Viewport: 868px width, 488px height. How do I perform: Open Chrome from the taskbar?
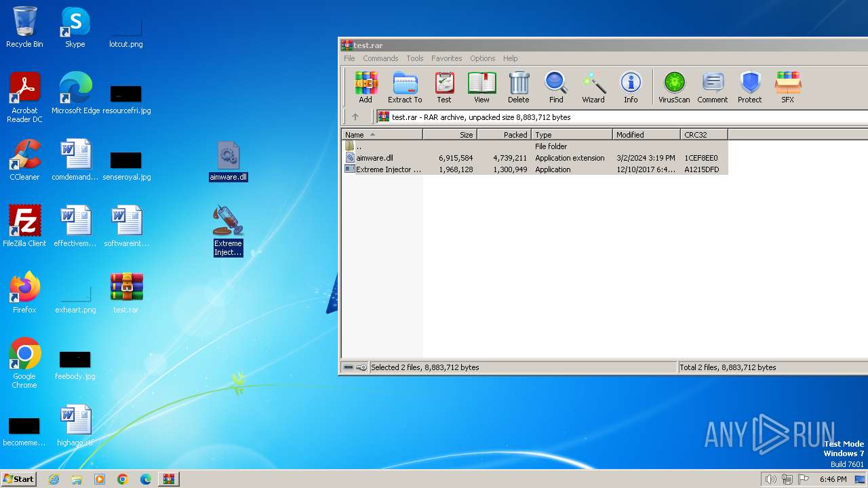click(123, 479)
